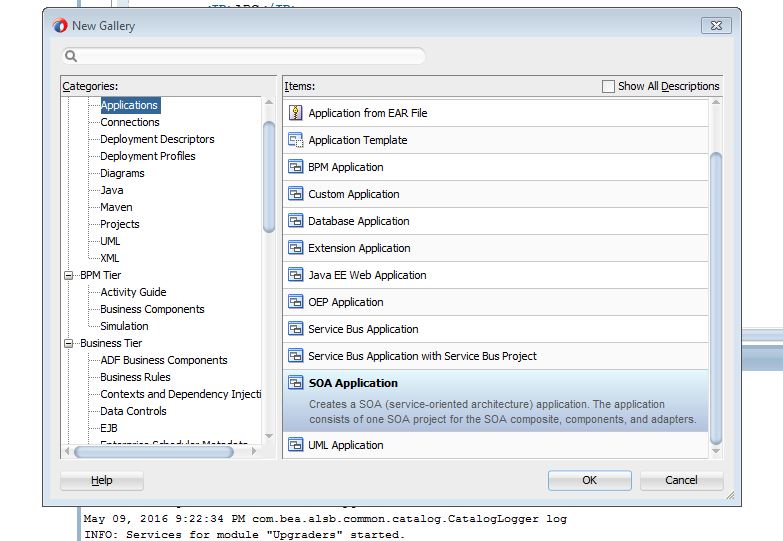Image resolution: width=783 pixels, height=541 pixels.
Task: Choose Service Bus Application item
Action: click(x=495, y=329)
